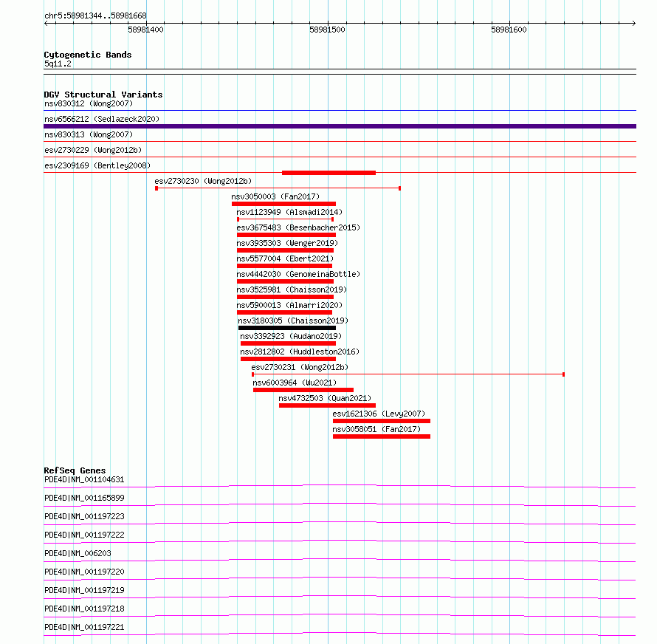Screen dimensions: 657x644
Task: Open transcript PDE4D|NM_001197223
Action: pyautogui.click(x=84, y=516)
